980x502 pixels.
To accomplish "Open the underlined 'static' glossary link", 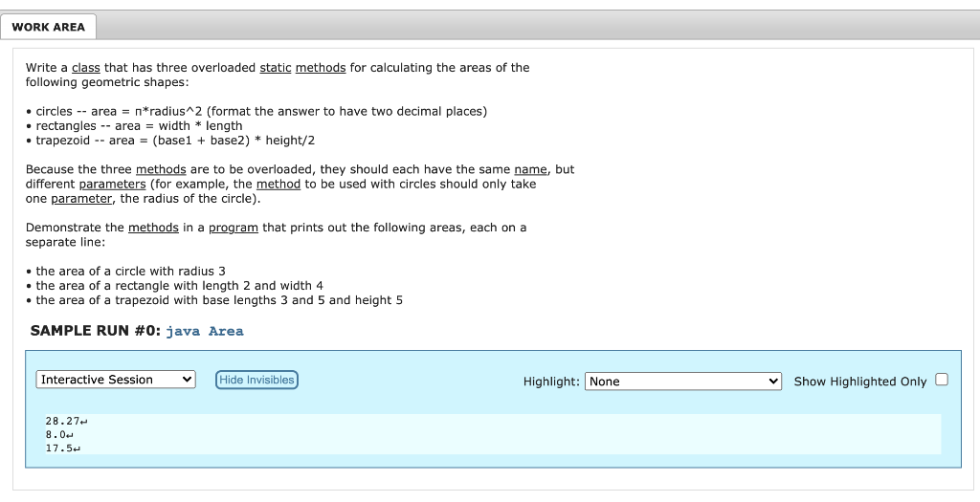I will pos(276,68).
